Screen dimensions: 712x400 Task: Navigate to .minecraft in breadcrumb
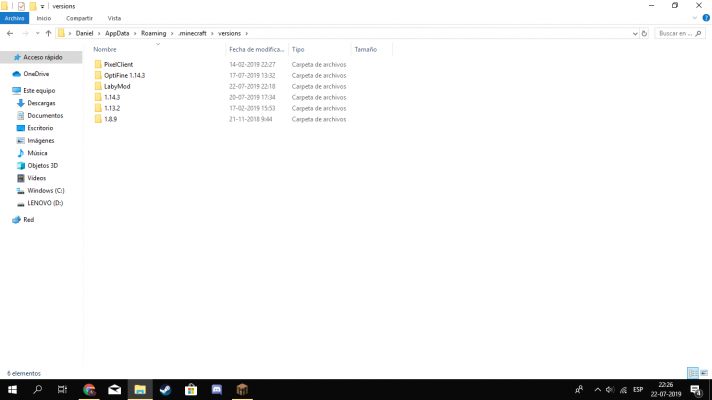(x=192, y=33)
